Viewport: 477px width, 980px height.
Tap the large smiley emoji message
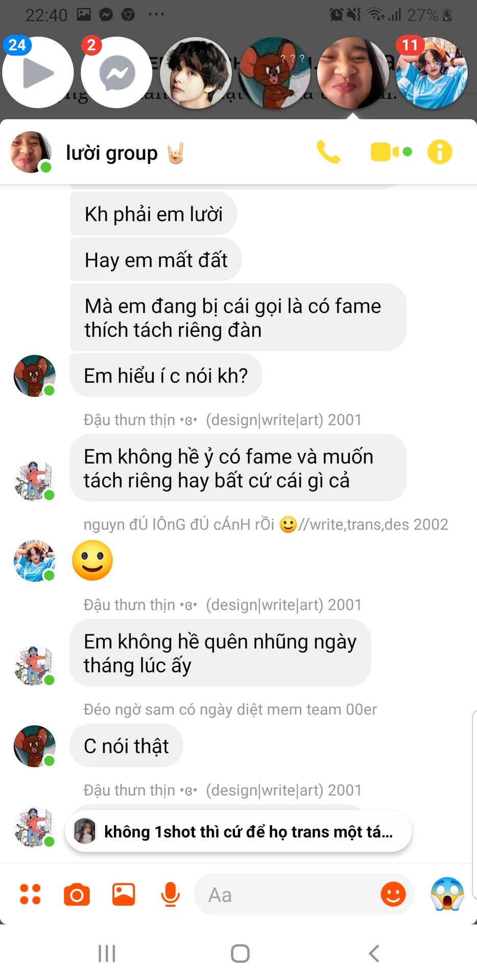click(92, 560)
